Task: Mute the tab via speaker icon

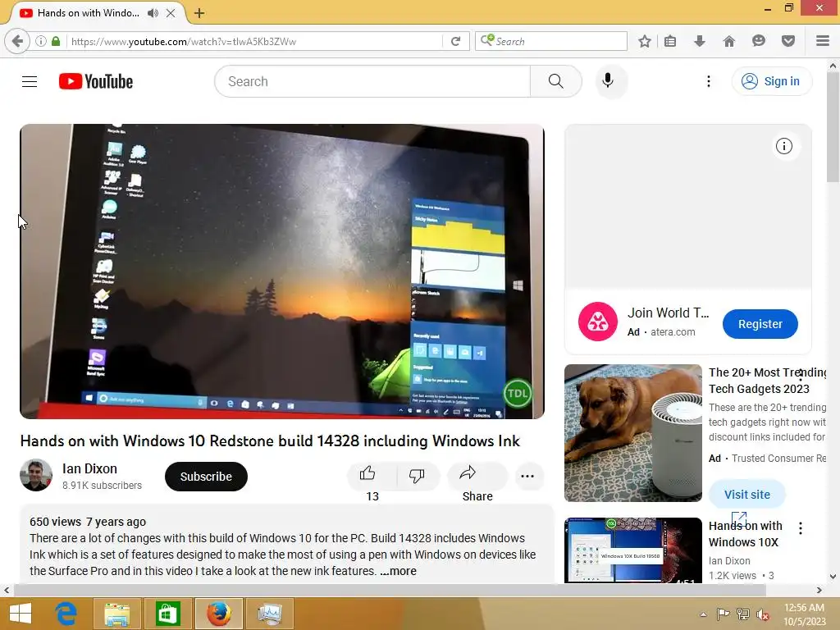Action: 153,13
